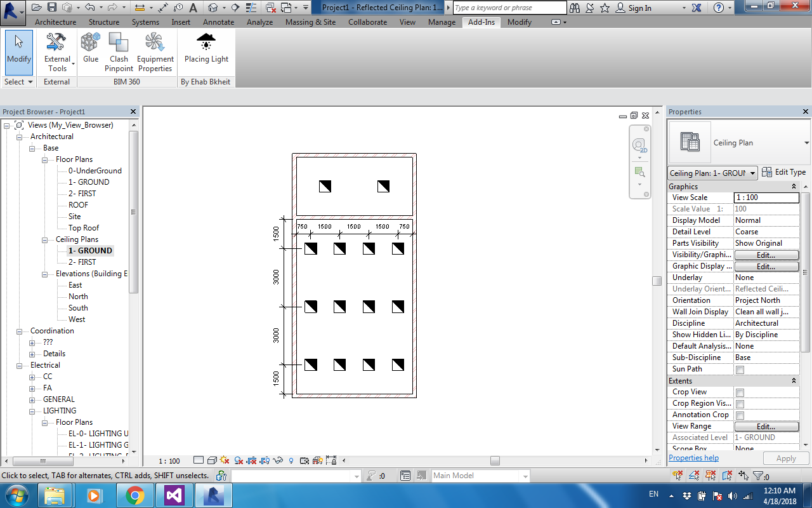Click the Open file icon in quick access toolbar

click(36, 8)
